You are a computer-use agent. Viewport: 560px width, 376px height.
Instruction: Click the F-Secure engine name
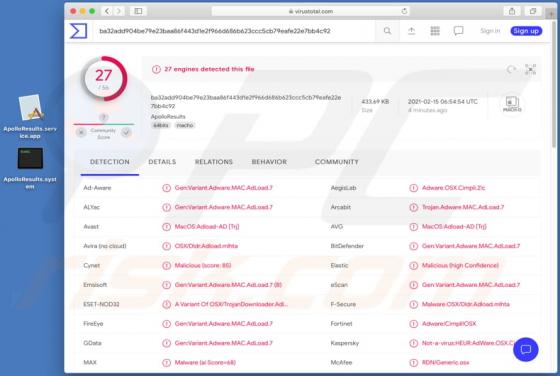coord(343,304)
